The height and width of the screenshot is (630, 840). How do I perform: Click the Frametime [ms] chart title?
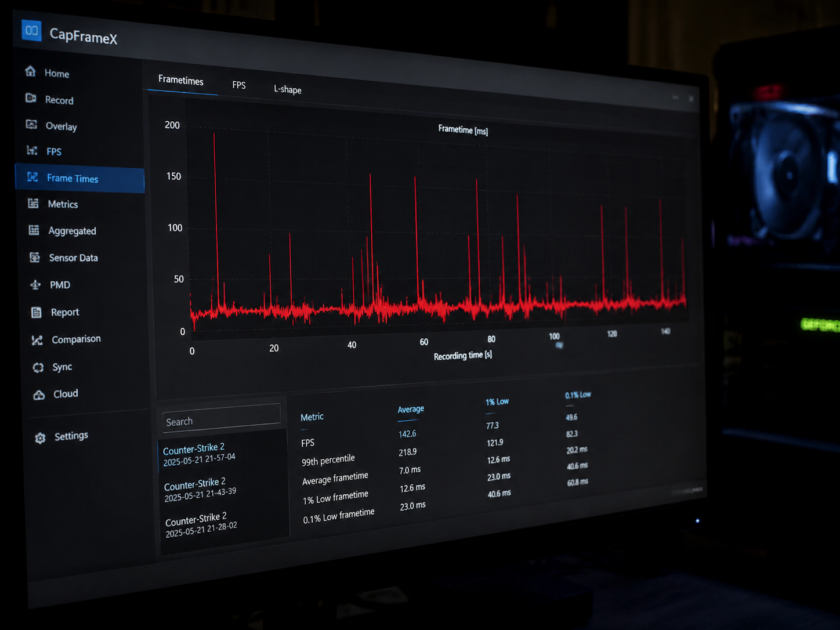(x=463, y=130)
